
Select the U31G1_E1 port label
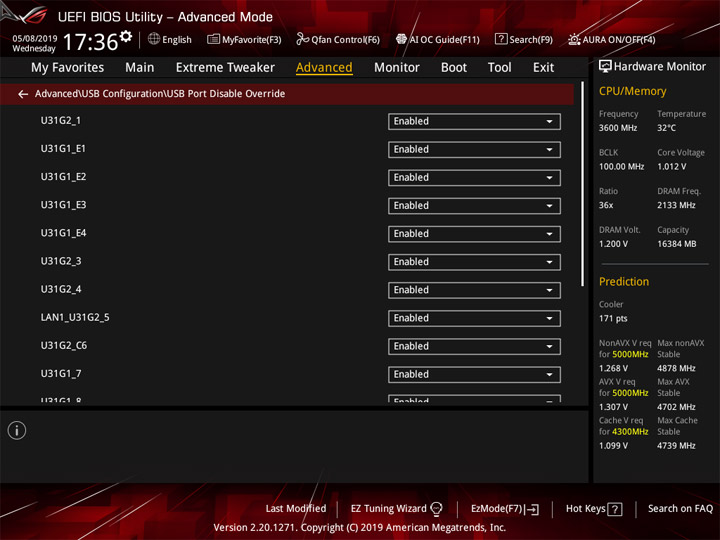coord(63,148)
